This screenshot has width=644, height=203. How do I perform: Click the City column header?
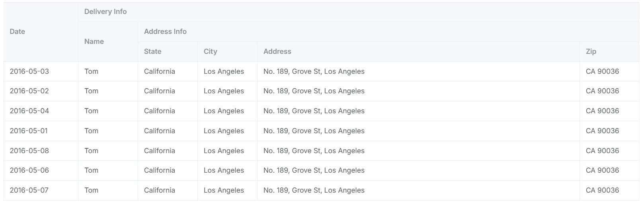[x=210, y=51]
